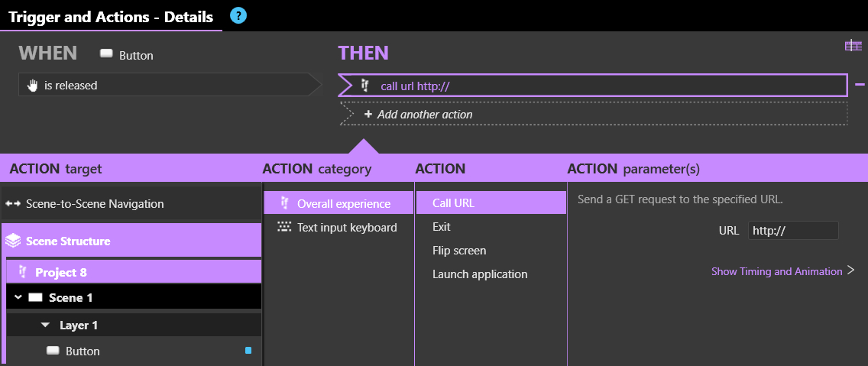This screenshot has width=868, height=366.
Task: Click the blue marker next to Button
Action: pyautogui.click(x=248, y=351)
